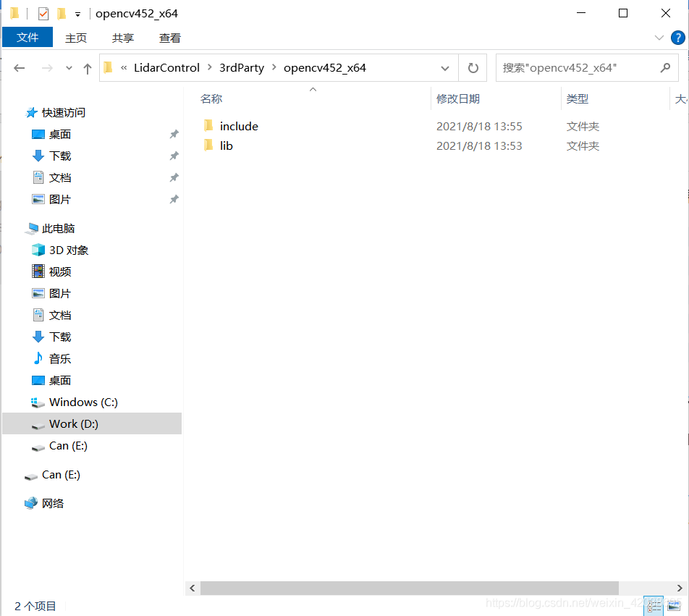Expand the chevron after 3rdParty breadcrumb
The height and width of the screenshot is (616, 689).
tap(274, 67)
